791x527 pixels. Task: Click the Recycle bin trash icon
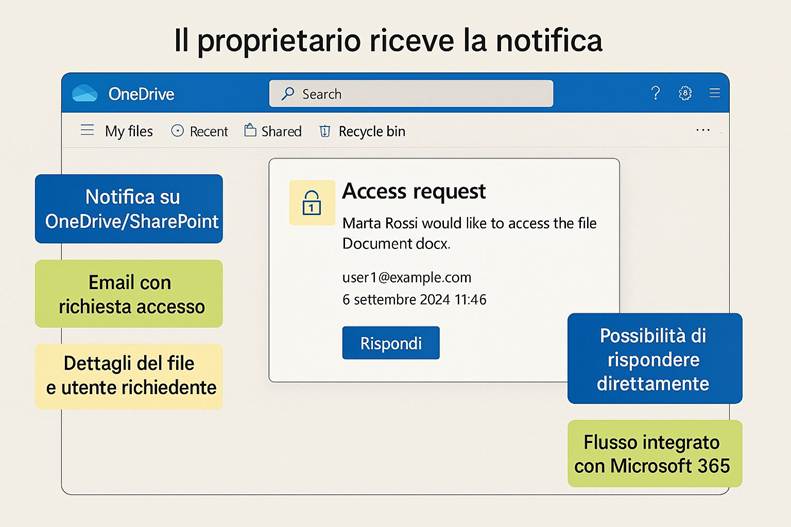(x=325, y=131)
